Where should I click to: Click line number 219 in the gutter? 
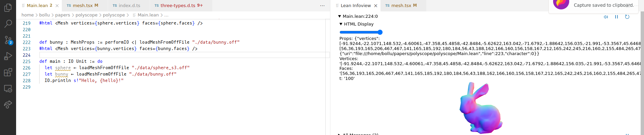point(26,23)
